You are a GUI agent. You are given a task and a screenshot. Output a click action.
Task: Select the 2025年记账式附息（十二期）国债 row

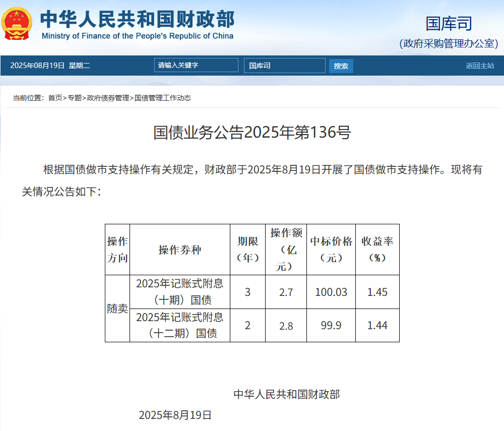pyautogui.click(x=180, y=325)
